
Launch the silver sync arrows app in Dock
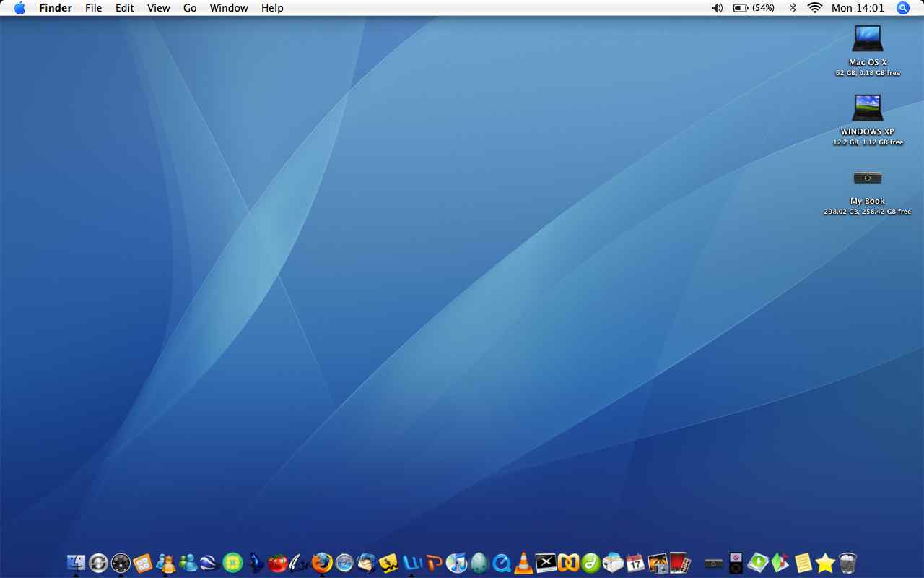tap(98, 563)
